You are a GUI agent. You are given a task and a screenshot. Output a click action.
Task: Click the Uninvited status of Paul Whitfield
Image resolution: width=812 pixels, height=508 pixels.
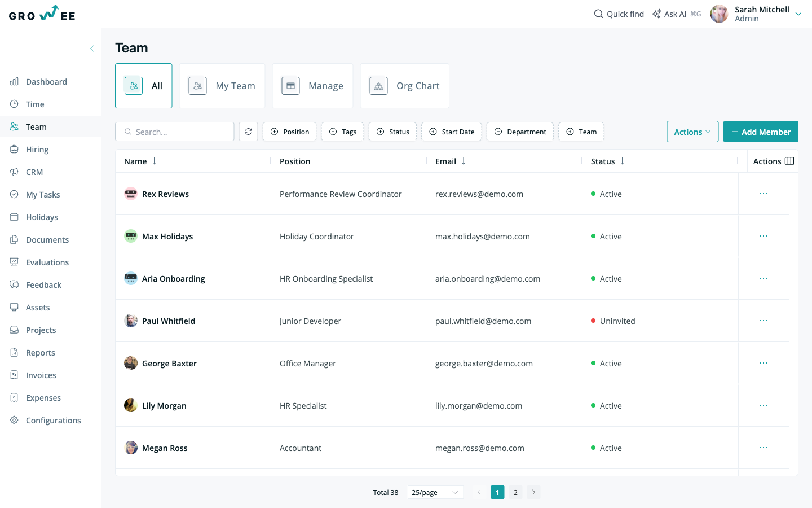click(x=613, y=321)
